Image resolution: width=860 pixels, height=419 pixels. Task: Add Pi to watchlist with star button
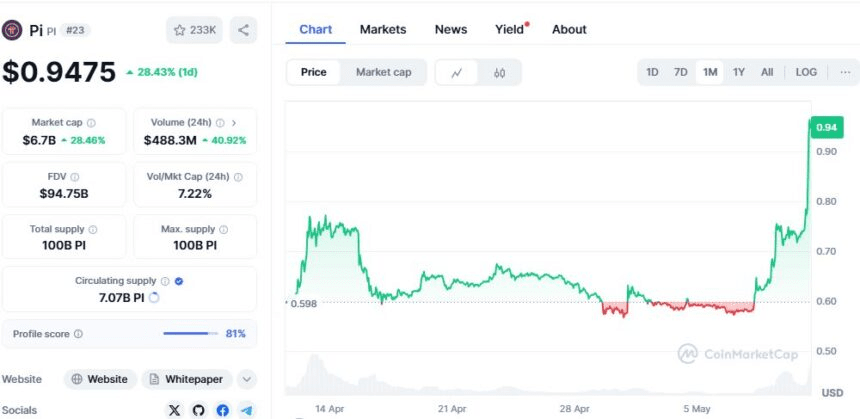(195, 30)
